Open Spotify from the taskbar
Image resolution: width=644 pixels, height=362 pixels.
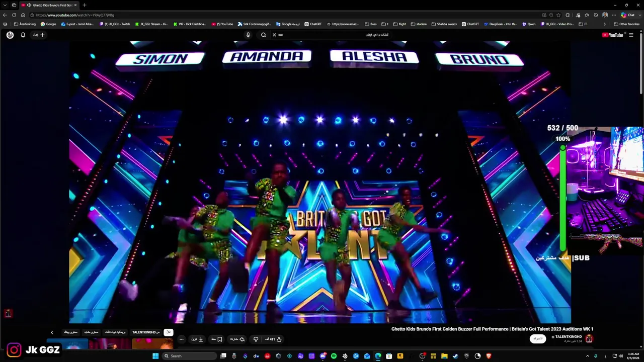(x=334, y=356)
